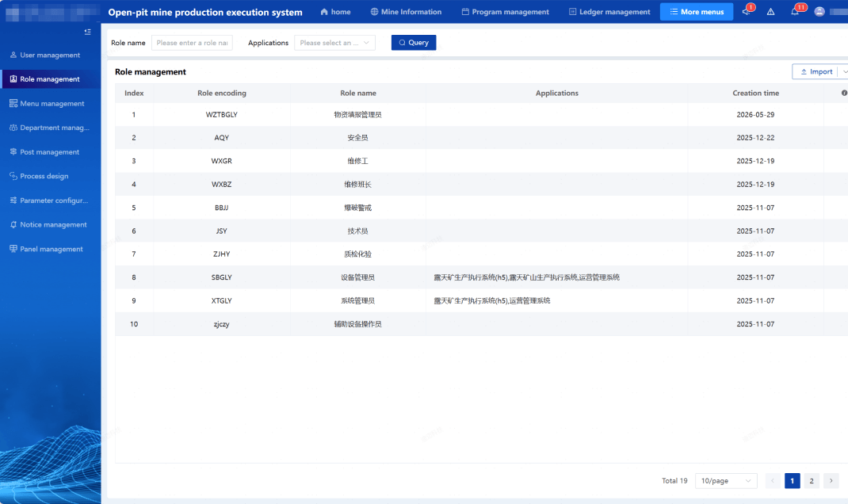Click the 2026-05-29 creation time cell
Viewport: 848px width, 504px height.
pos(755,115)
